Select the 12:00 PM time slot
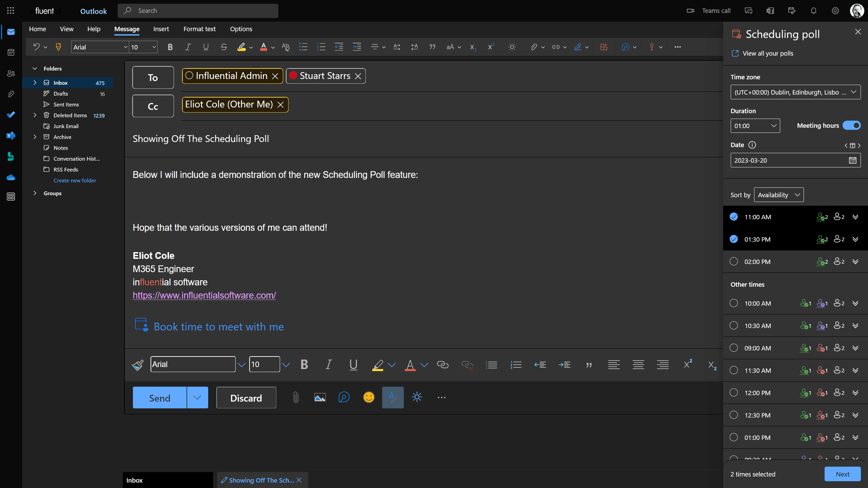This screenshot has height=488, width=868. click(733, 393)
